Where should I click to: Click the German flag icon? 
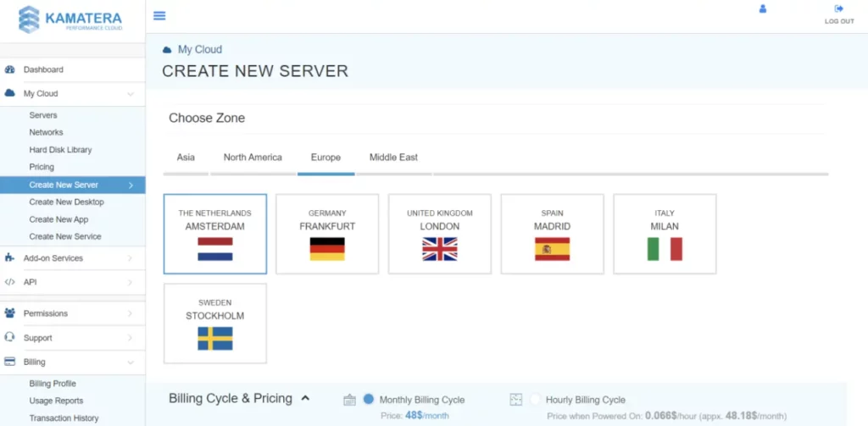327,249
